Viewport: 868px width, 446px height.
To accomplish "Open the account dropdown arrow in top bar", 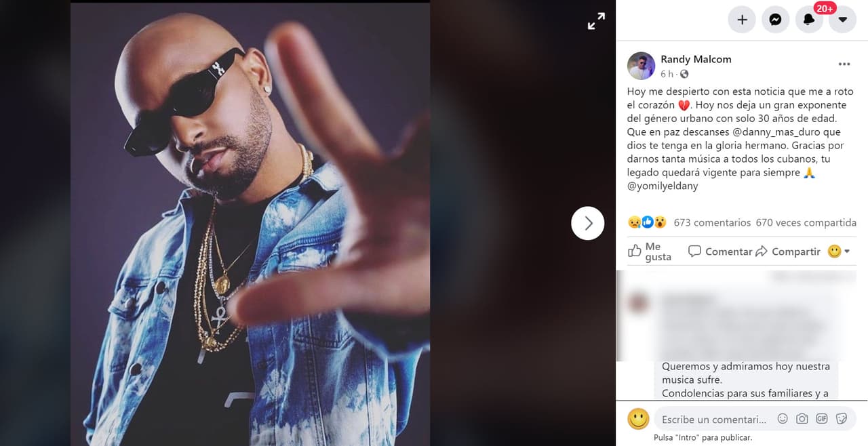I will pyautogui.click(x=842, y=19).
